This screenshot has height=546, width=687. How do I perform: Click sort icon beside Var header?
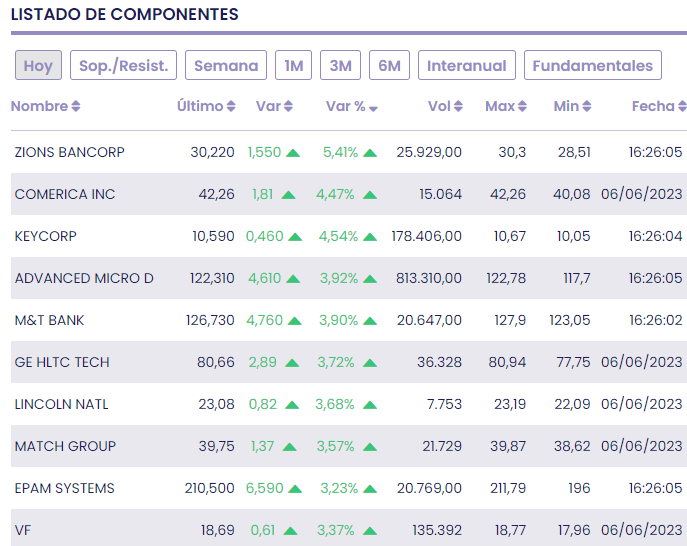click(288, 107)
